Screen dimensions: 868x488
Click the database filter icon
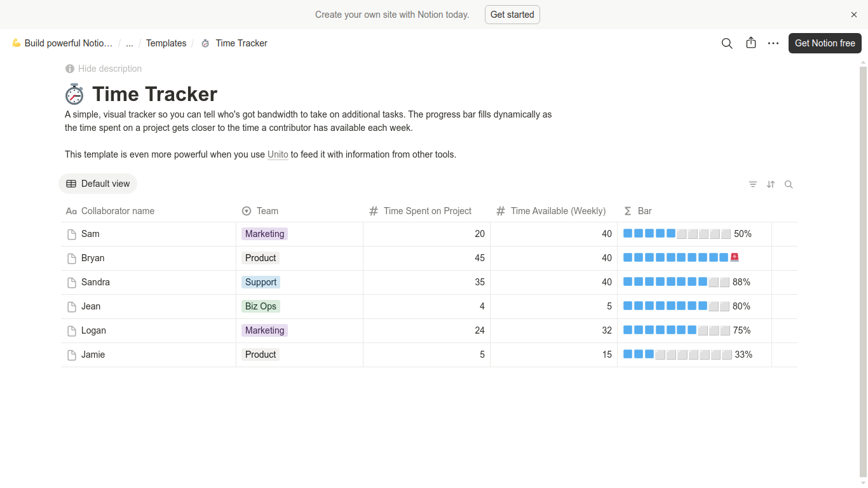coord(753,184)
